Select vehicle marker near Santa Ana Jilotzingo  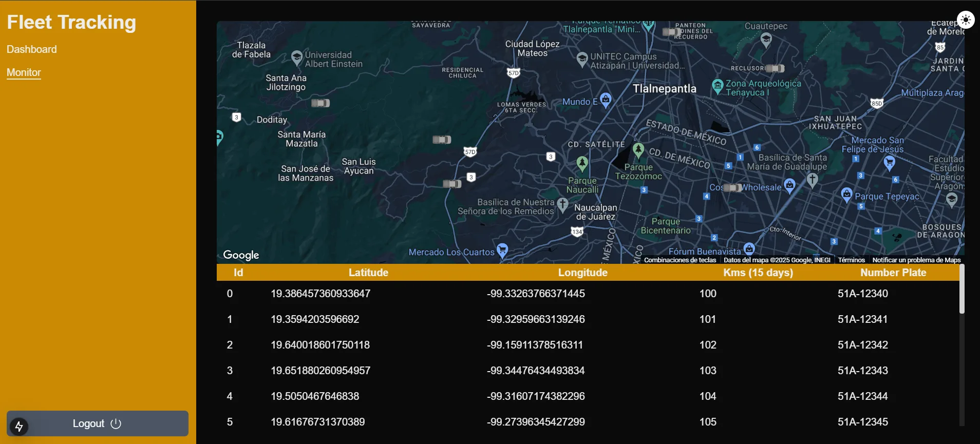[x=321, y=103]
